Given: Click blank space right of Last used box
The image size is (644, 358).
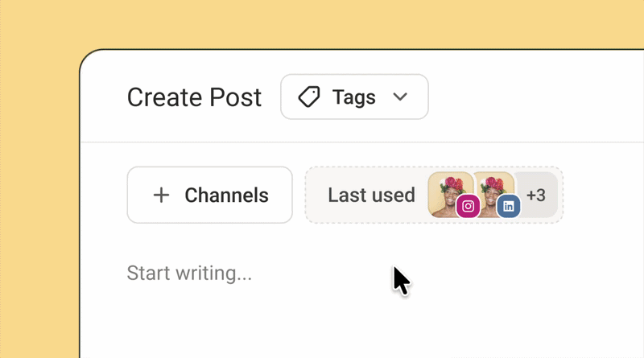Looking at the screenshot, I should (604, 195).
